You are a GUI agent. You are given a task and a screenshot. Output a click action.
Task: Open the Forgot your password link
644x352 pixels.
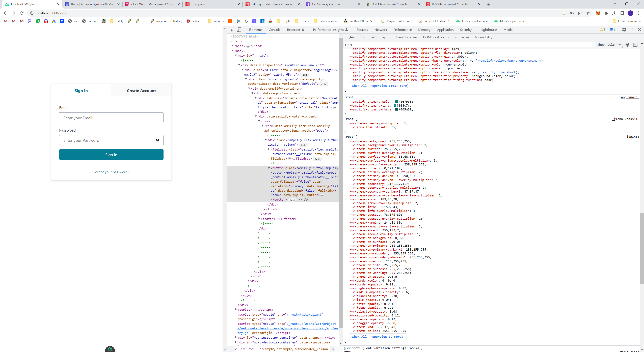pos(111,172)
